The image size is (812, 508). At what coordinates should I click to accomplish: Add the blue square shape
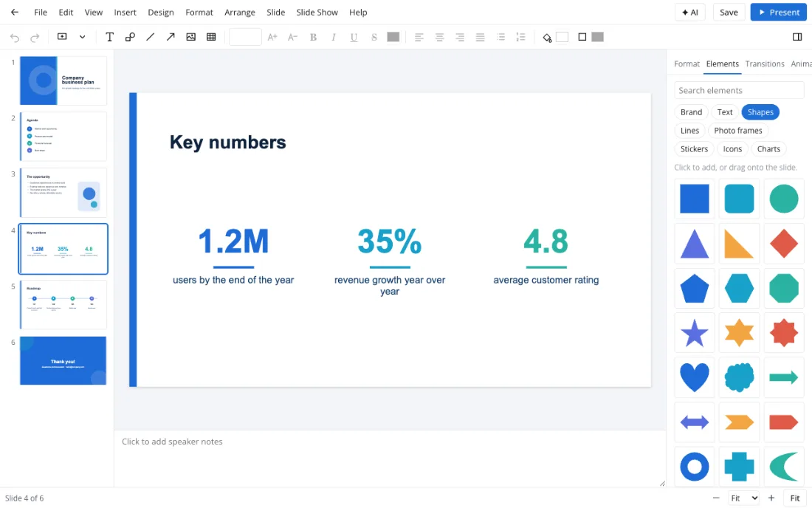[x=695, y=199]
